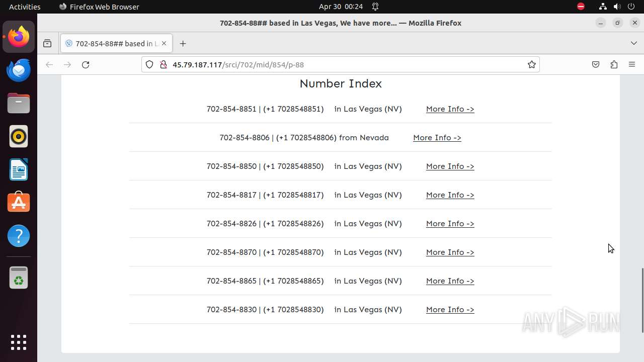Minimize the Firefox window
644x362 pixels.
[x=600, y=23]
